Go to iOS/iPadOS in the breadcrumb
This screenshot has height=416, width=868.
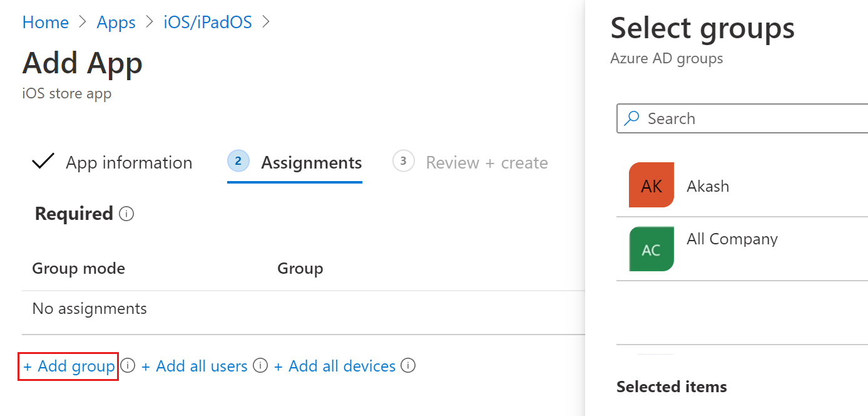tap(207, 22)
